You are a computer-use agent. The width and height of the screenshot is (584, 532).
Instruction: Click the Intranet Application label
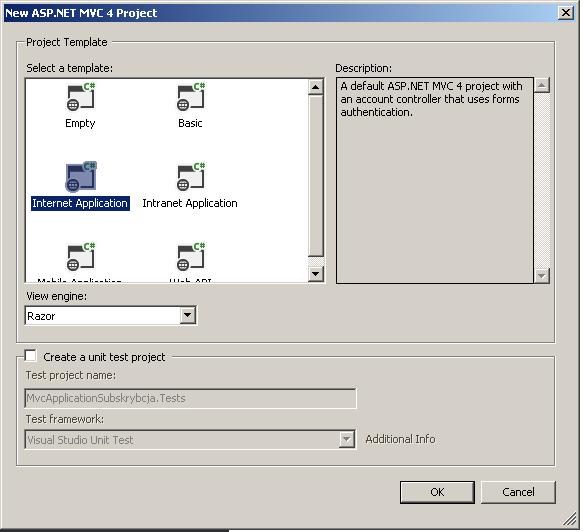point(190,203)
